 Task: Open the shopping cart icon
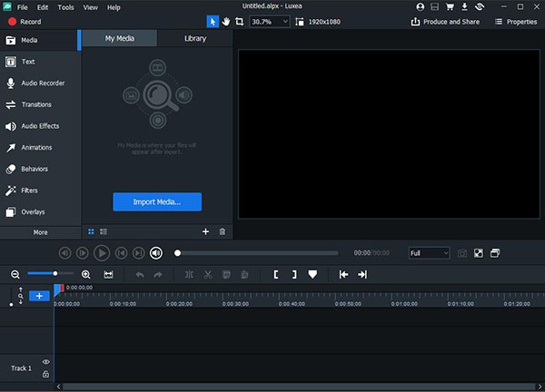click(450, 6)
